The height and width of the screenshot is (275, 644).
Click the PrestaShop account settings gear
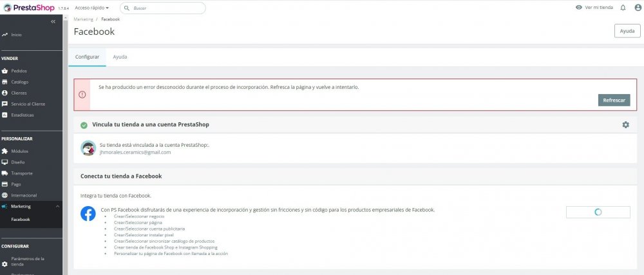pyautogui.click(x=625, y=124)
